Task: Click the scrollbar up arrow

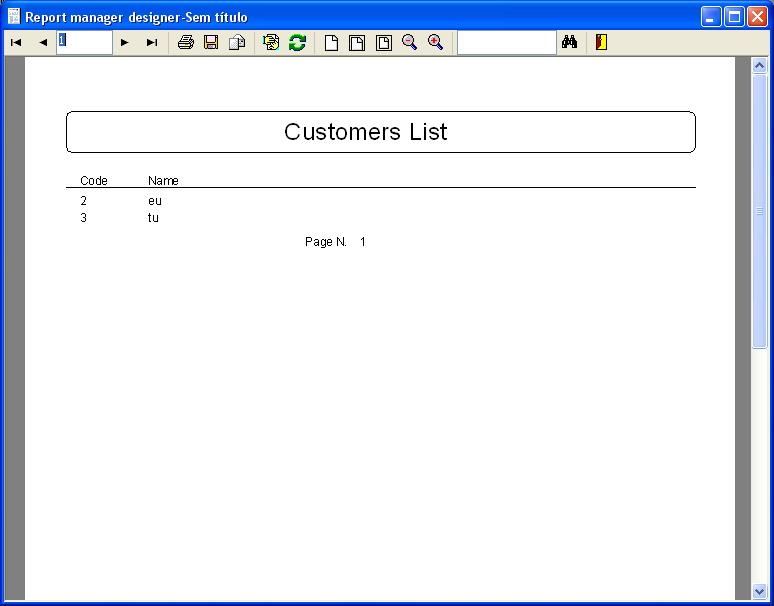Action: pos(760,66)
